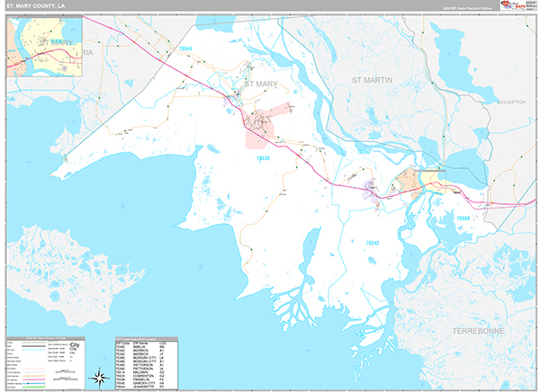Select the ZIP code label 70538
This screenshot has height=392, width=540.
click(263, 158)
